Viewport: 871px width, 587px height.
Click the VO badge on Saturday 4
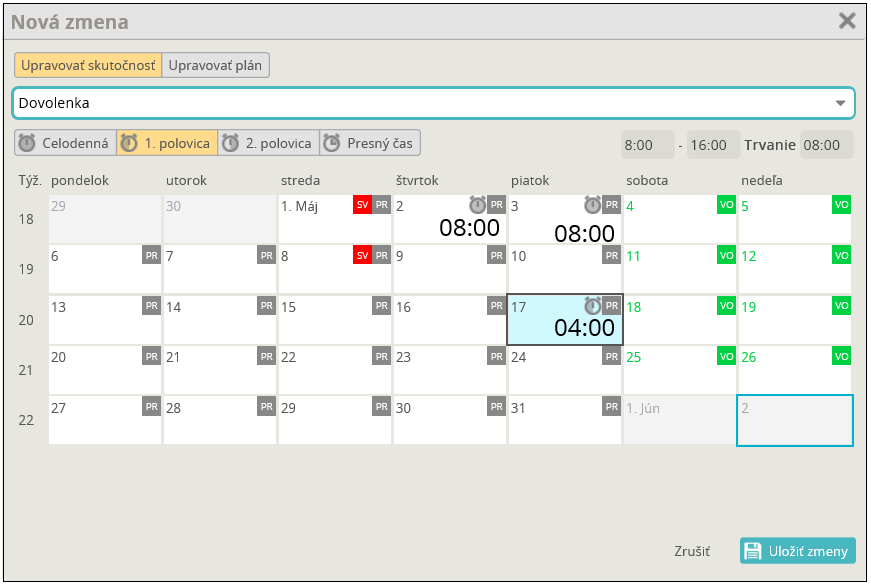[727, 205]
